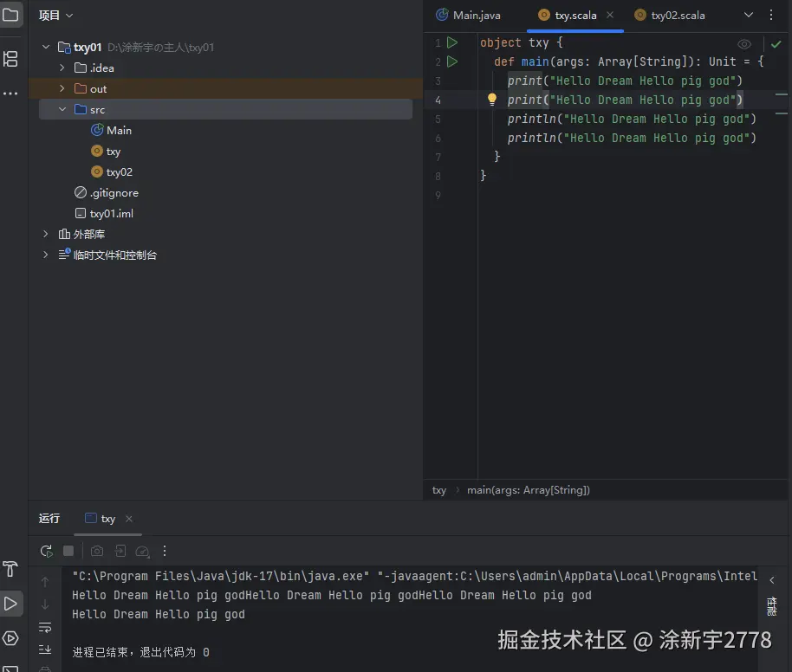Screen dimensions: 792x672
Task: Open more run options vertical dots
Action: tap(165, 551)
